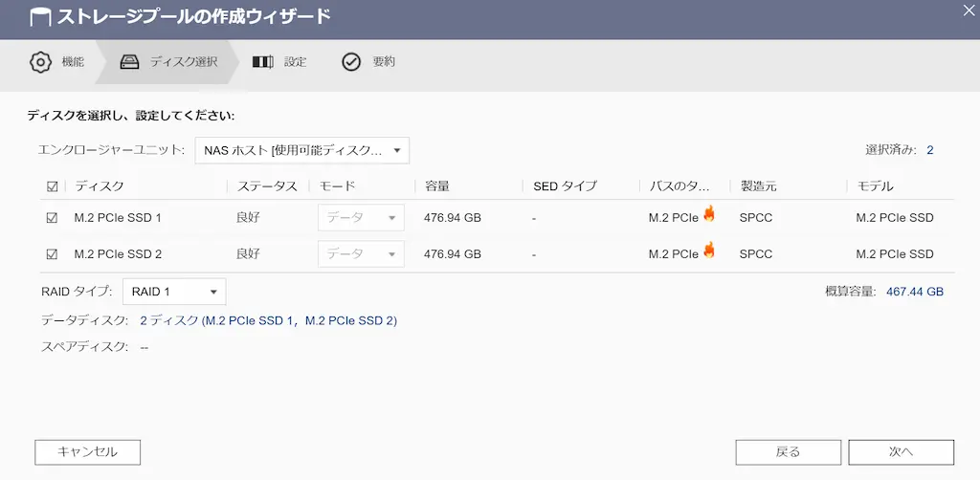980x480 pixels.
Task: Open mode dropdown for M.2 PCIe SSD 2
Action: tap(361, 254)
